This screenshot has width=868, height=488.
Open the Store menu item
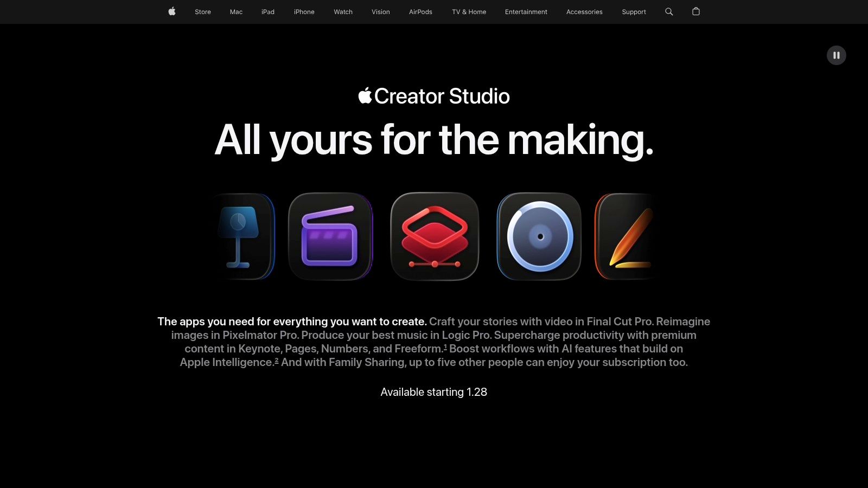[x=203, y=11]
